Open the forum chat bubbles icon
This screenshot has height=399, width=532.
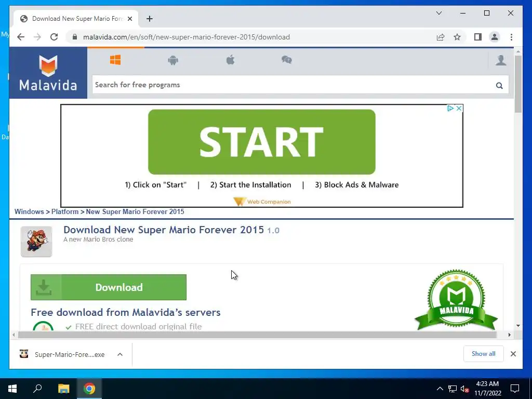(x=287, y=60)
